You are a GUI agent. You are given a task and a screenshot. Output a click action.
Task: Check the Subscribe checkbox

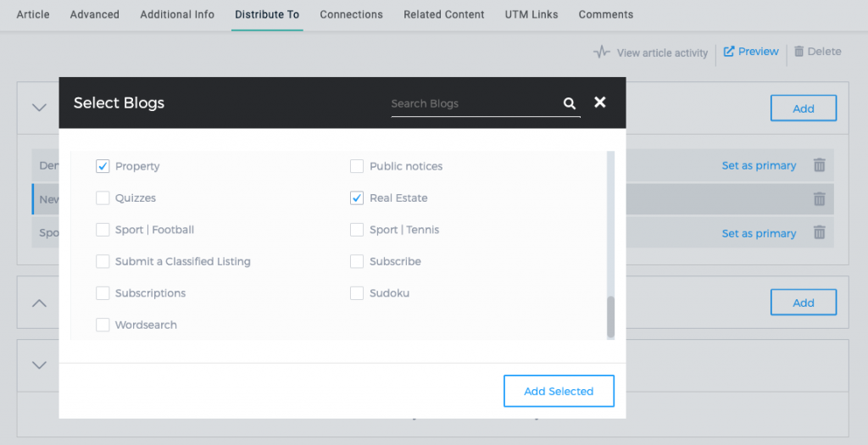pos(357,261)
